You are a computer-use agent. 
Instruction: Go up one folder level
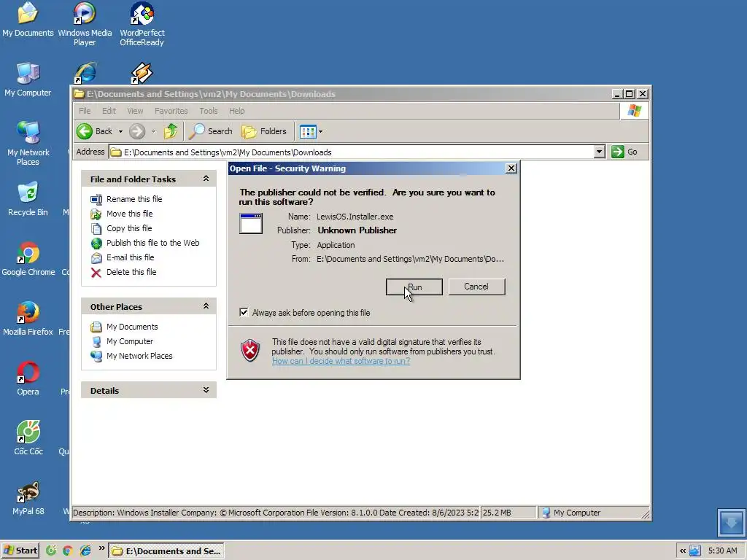[x=171, y=131]
